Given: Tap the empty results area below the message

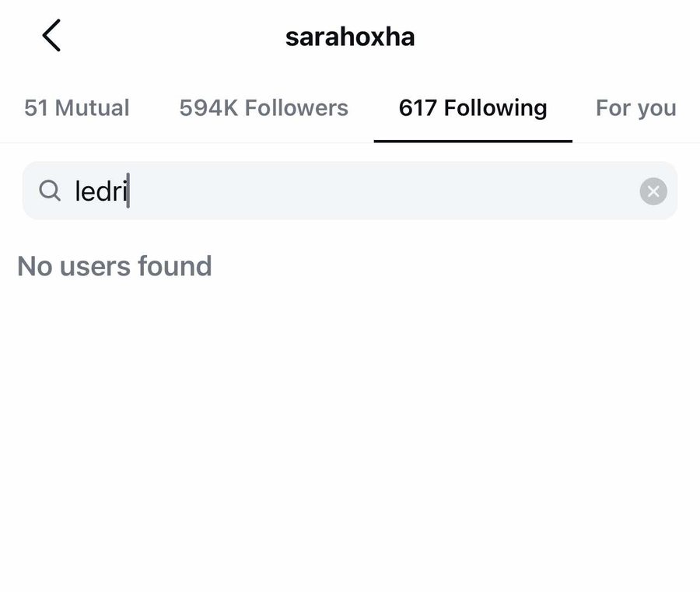Looking at the screenshot, I should [x=350, y=428].
